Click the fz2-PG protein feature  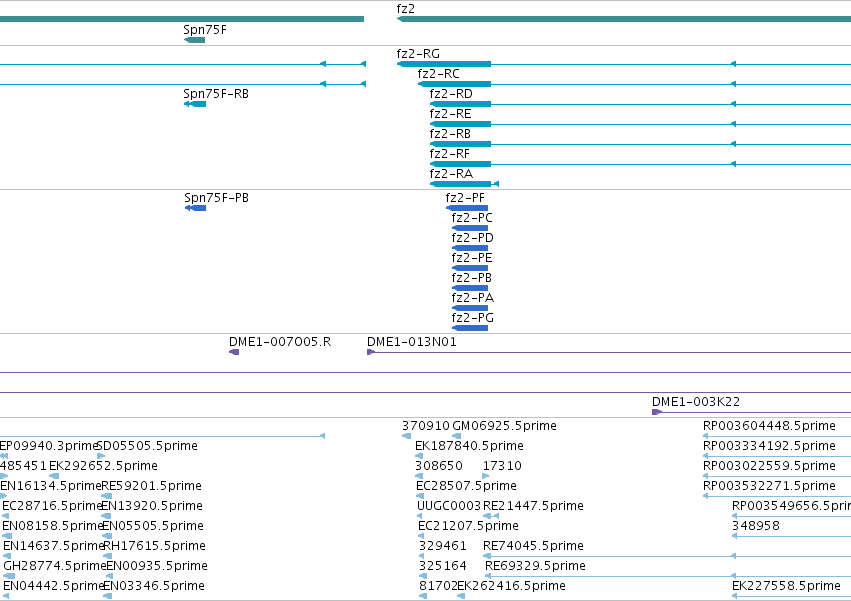click(470, 328)
